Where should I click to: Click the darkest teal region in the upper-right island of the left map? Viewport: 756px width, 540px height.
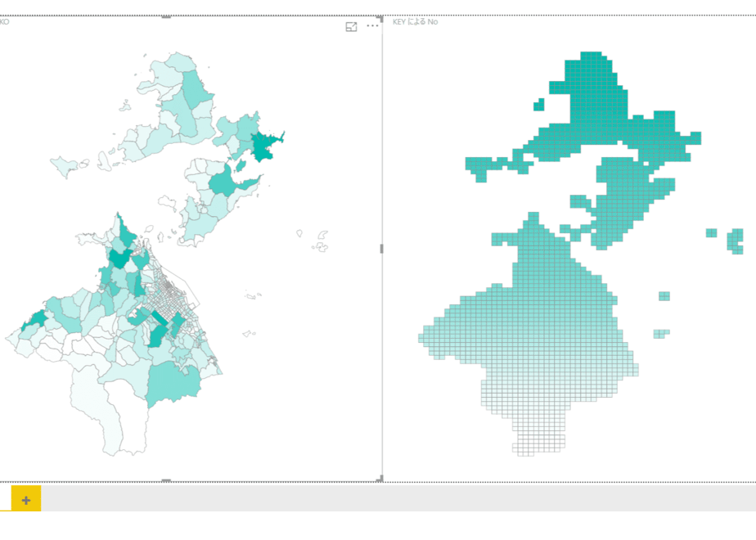click(x=265, y=145)
